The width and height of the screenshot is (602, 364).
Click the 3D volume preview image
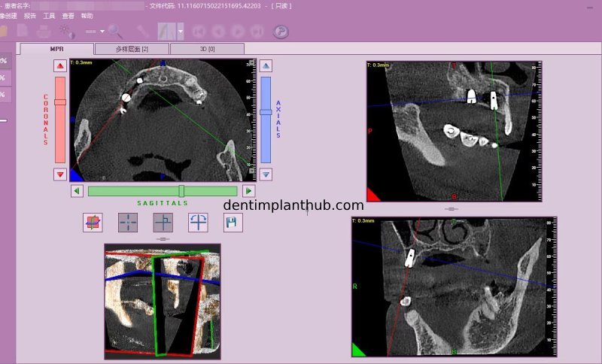pyautogui.click(x=163, y=302)
